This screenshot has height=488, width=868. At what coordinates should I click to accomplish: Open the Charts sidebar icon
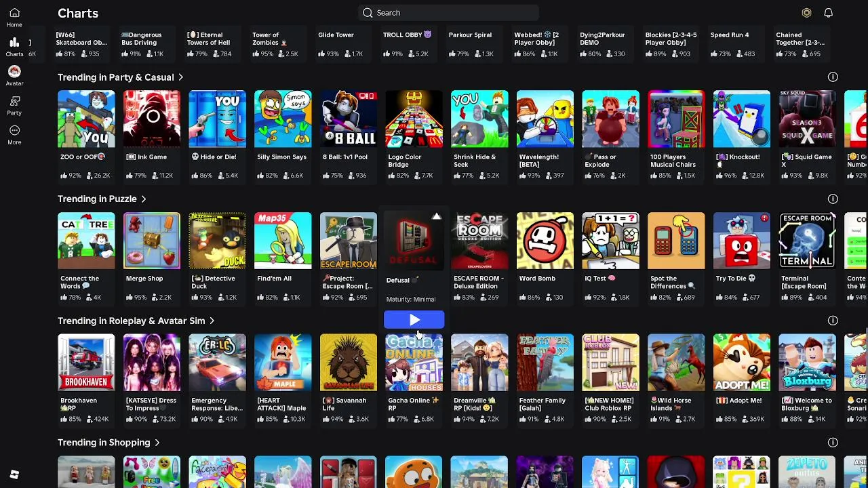pos(14,46)
